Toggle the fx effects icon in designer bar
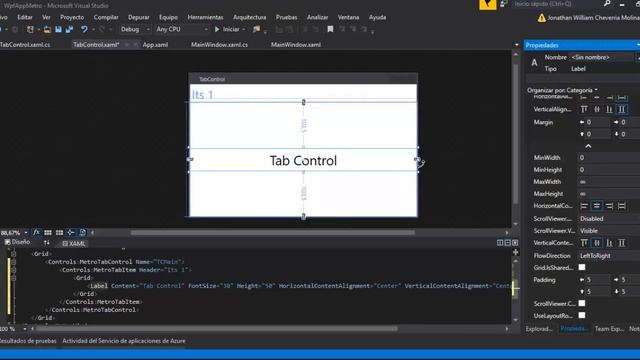The height and width of the screenshot is (360, 640). coord(36,232)
